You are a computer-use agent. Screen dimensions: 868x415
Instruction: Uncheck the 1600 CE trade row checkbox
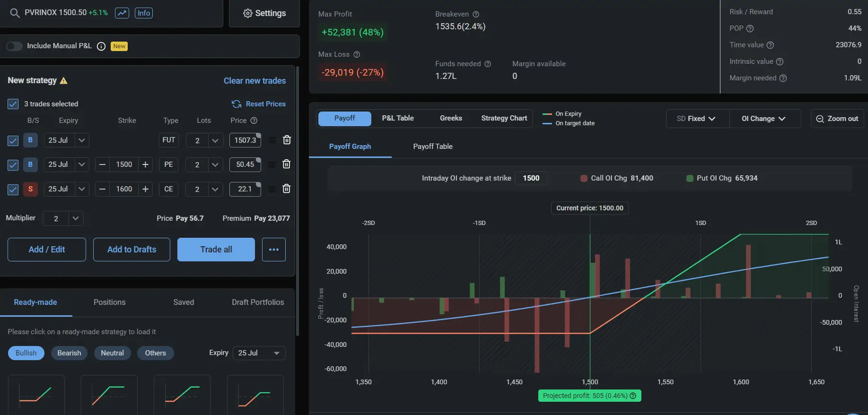pyautogui.click(x=13, y=189)
